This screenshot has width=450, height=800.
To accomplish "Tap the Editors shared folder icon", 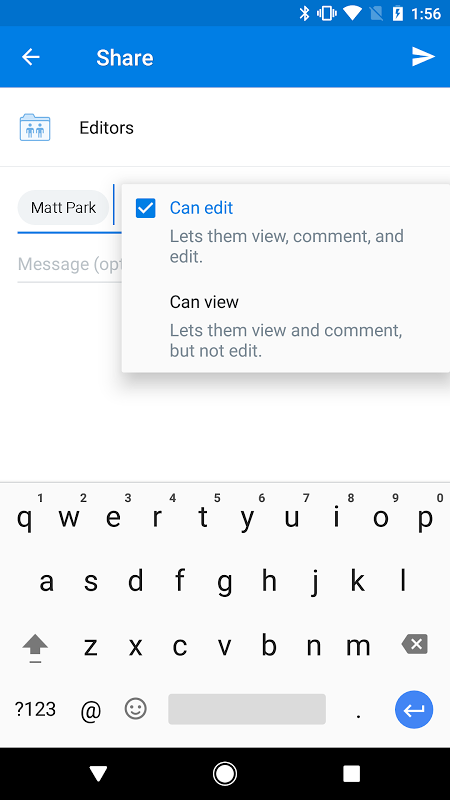I will click(x=35, y=128).
